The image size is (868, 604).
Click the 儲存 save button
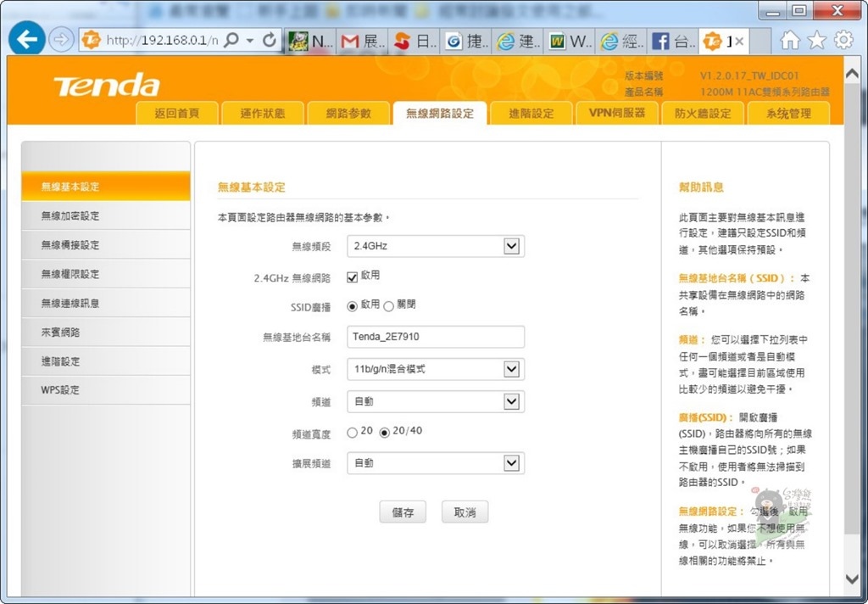[403, 512]
